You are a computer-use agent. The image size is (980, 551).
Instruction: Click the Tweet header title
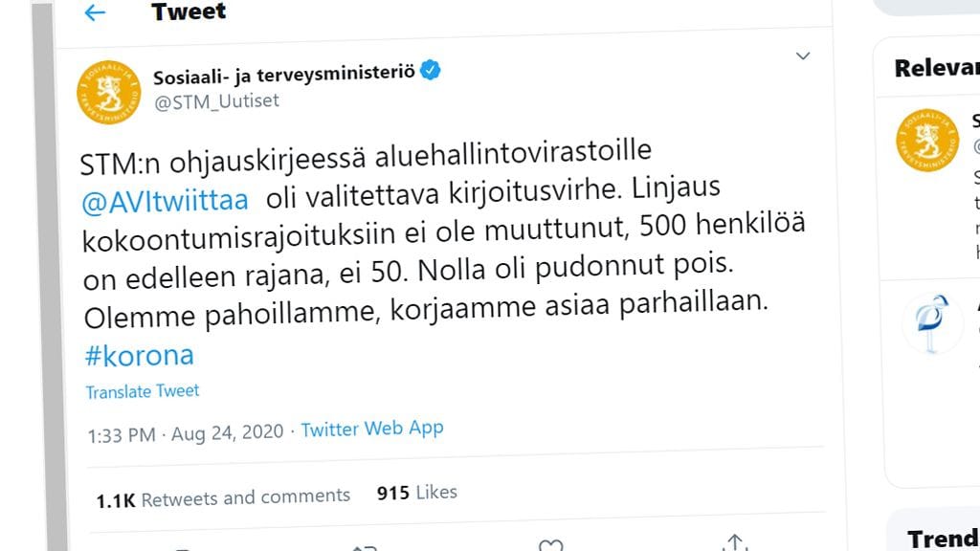click(189, 11)
